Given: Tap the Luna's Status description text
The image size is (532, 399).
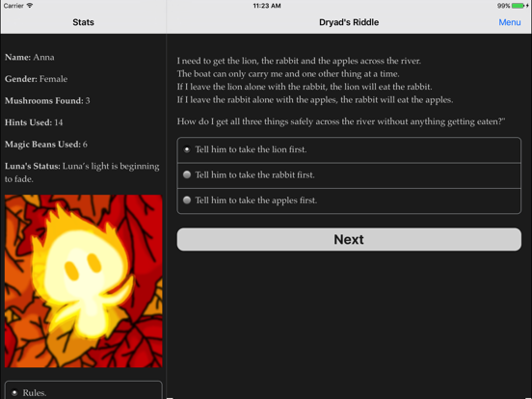Looking at the screenshot, I should [82, 173].
